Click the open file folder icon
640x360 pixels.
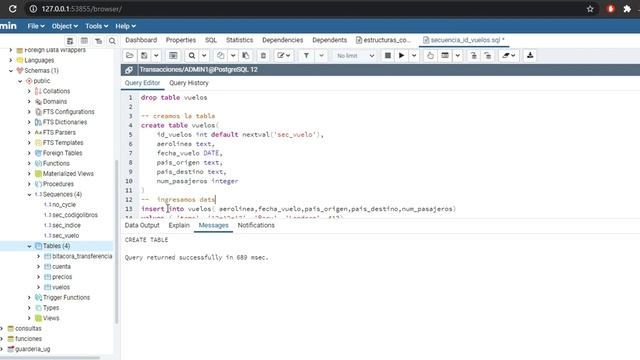130,56
